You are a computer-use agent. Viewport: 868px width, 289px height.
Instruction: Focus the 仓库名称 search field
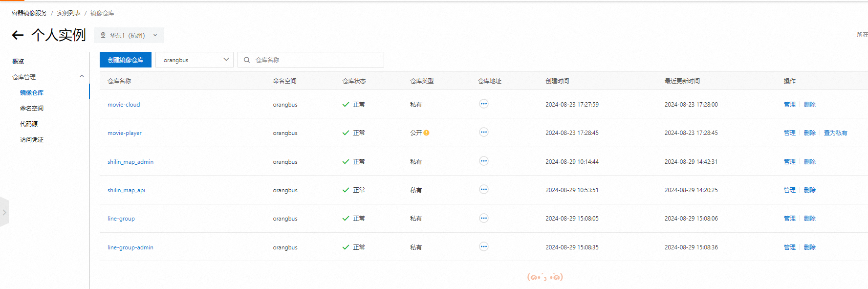pos(316,60)
